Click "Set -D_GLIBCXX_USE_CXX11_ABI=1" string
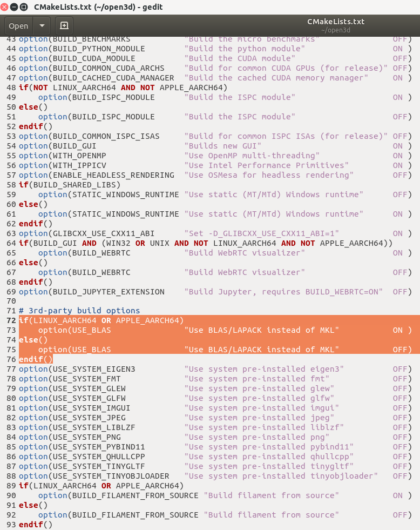This screenshot has height=530, width=420. (262, 233)
